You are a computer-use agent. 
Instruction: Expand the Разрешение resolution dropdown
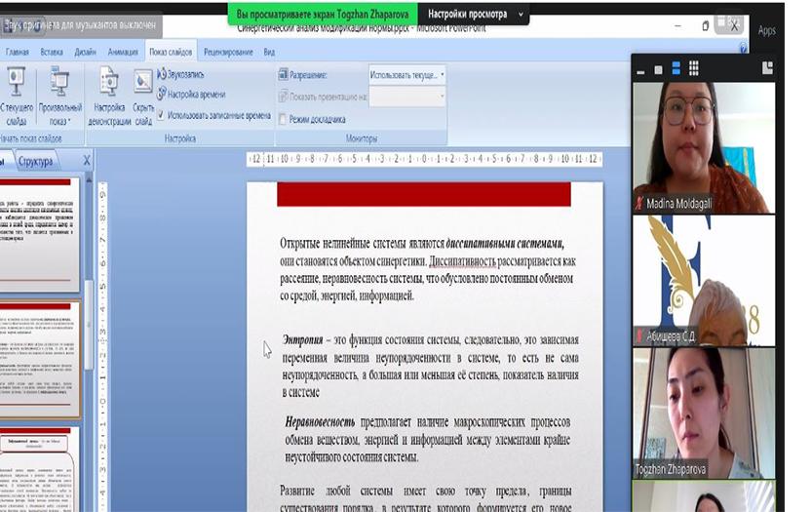442,74
